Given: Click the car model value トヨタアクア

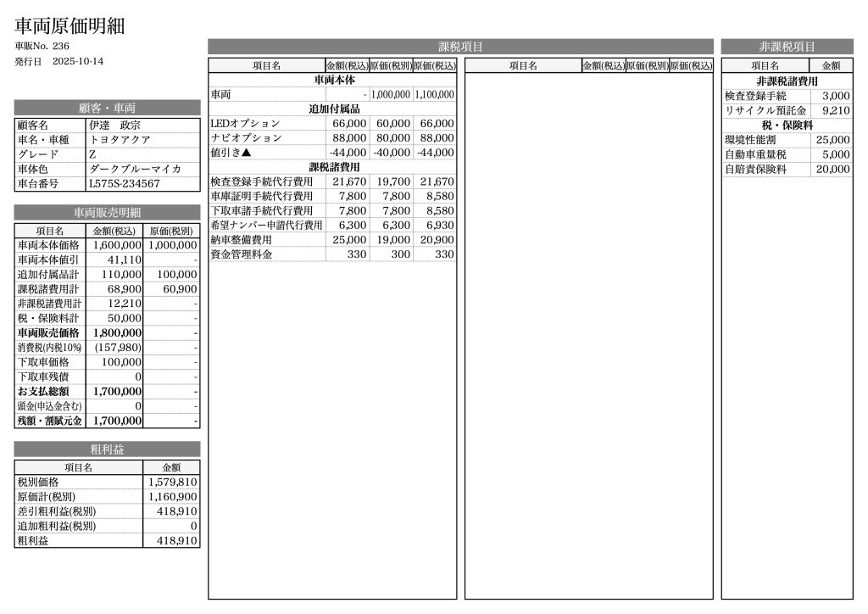Looking at the screenshot, I should [x=120, y=139].
